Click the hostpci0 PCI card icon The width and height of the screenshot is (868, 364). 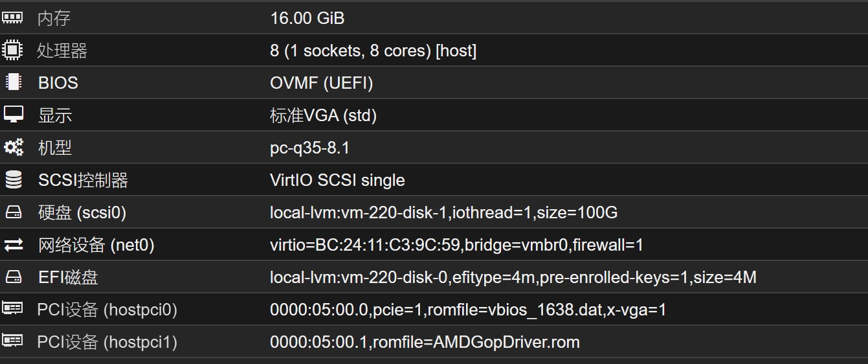point(12,308)
